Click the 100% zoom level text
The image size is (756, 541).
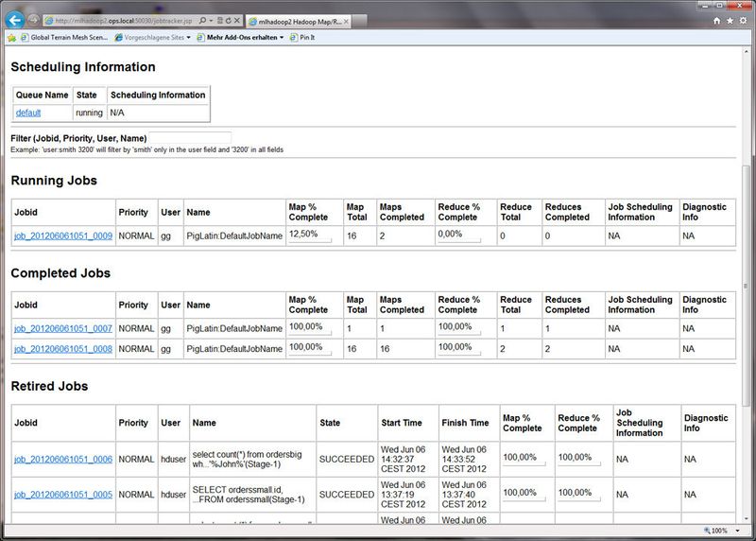[x=719, y=531]
